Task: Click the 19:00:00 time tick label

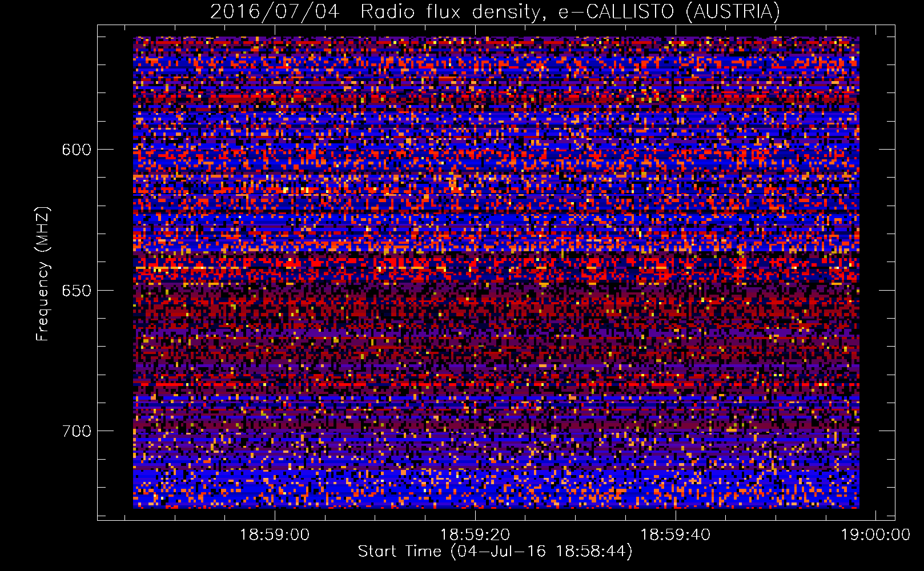Action: [x=876, y=534]
